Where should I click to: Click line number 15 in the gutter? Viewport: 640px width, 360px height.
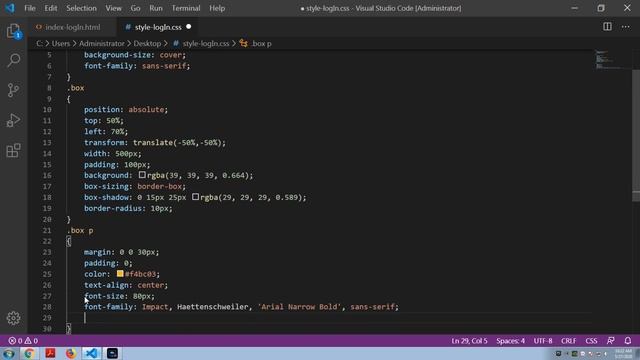tap(47, 164)
